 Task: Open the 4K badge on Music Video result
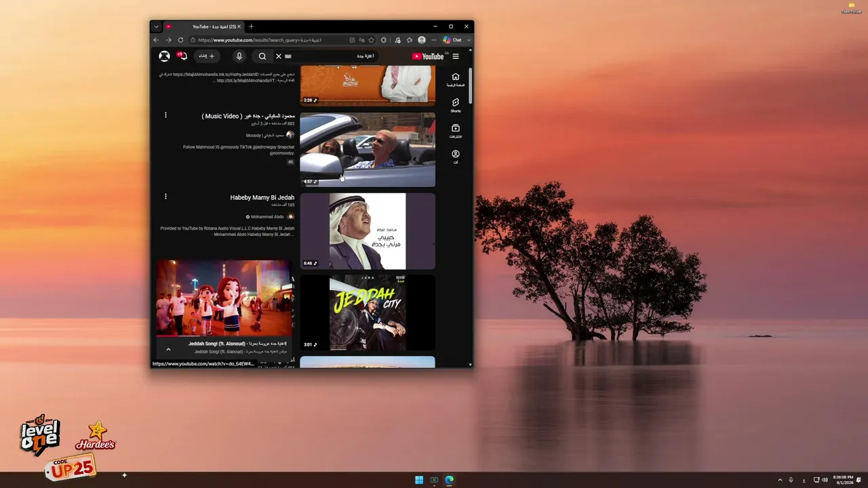(291, 162)
